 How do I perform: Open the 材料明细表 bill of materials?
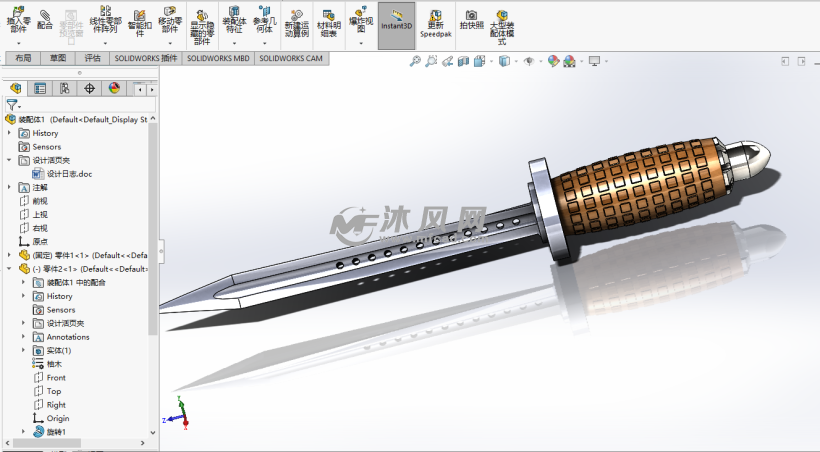[x=329, y=24]
